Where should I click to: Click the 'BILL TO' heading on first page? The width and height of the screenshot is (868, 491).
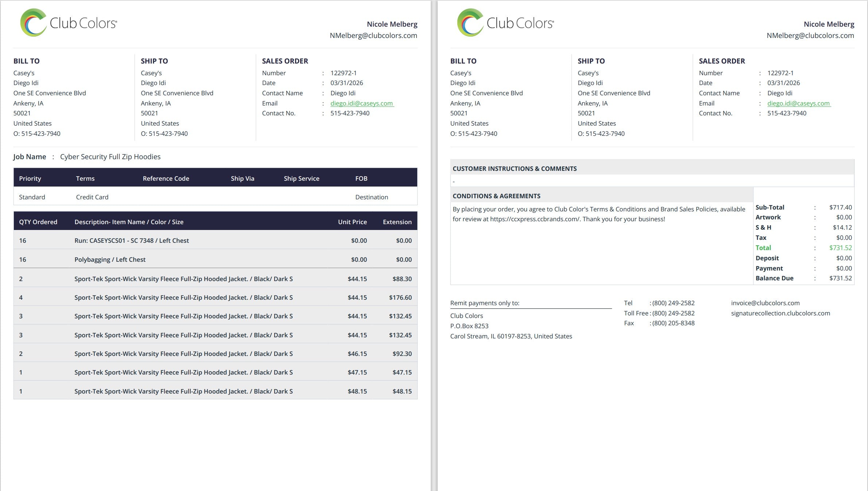[27, 61]
